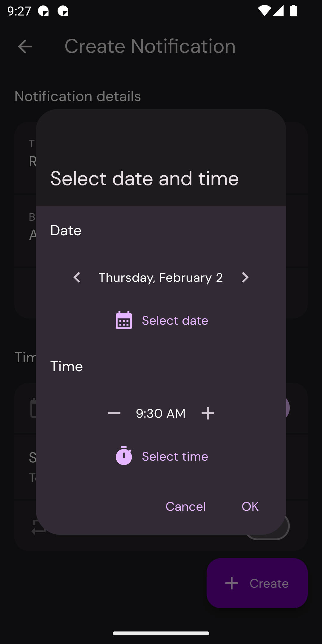Tap the dialog title Select date and time
This screenshot has width=322, height=644.
click(145, 178)
